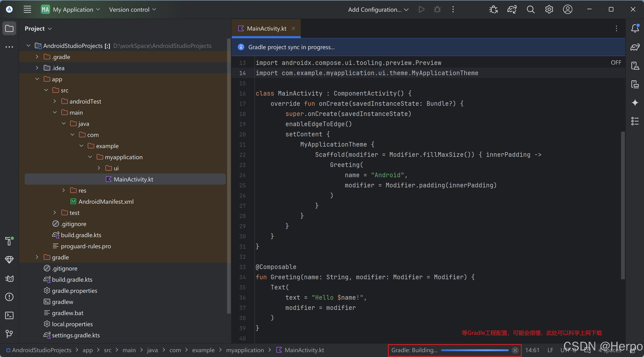This screenshot has height=357, width=644.
Task: Toggle the main hamburger menu
Action: point(27,9)
